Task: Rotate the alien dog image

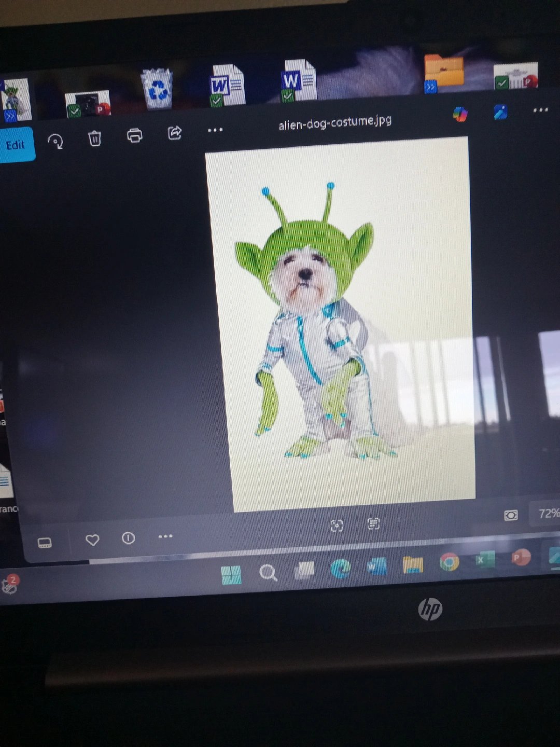Action: [55, 141]
